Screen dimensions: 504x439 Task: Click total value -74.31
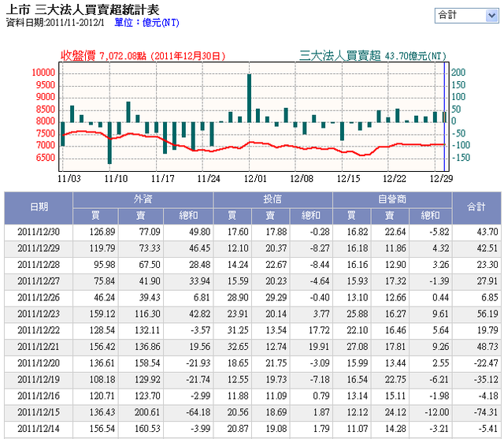point(486,413)
